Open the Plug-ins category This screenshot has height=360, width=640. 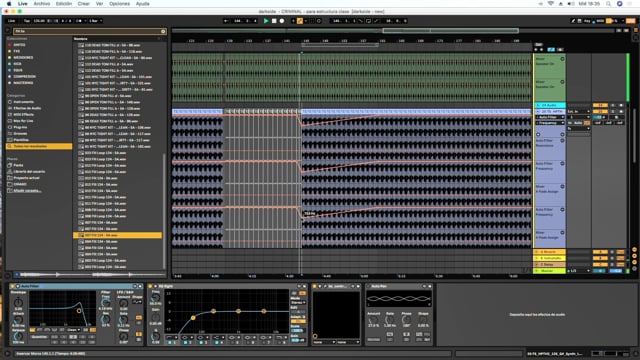(x=21, y=127)
